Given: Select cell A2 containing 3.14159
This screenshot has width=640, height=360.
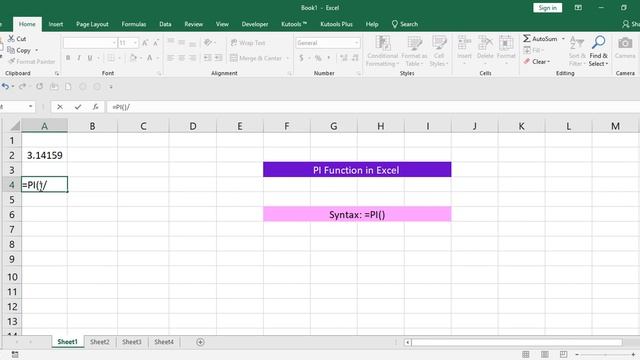Looking at the screenshot, I should [44, 155].
